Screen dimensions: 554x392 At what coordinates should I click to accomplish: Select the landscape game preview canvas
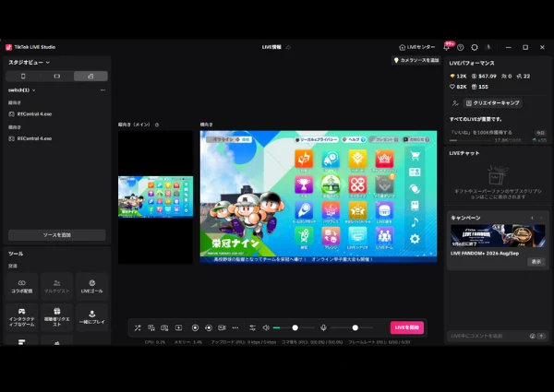pos(319,196)
